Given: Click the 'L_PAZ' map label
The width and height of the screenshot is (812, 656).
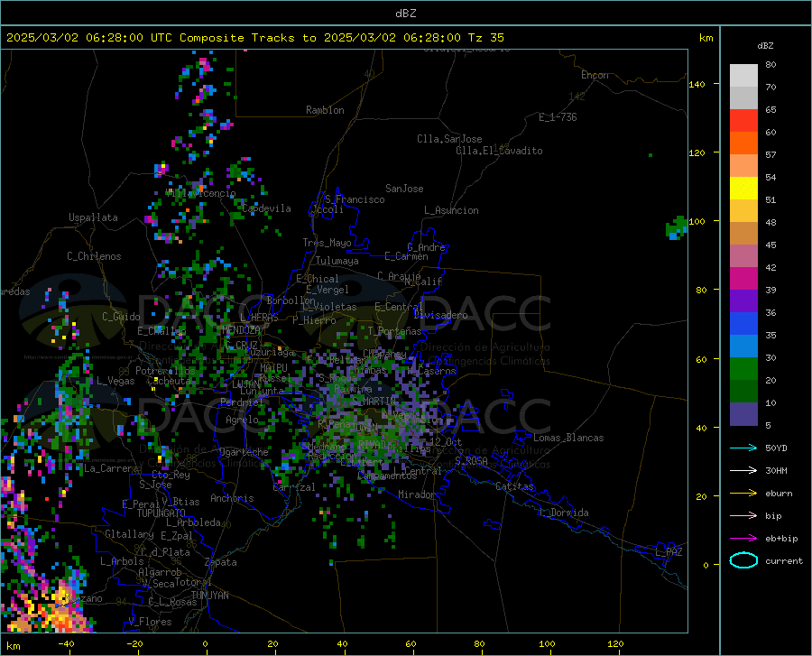Looking at the screenshot, I should point(669,552).
